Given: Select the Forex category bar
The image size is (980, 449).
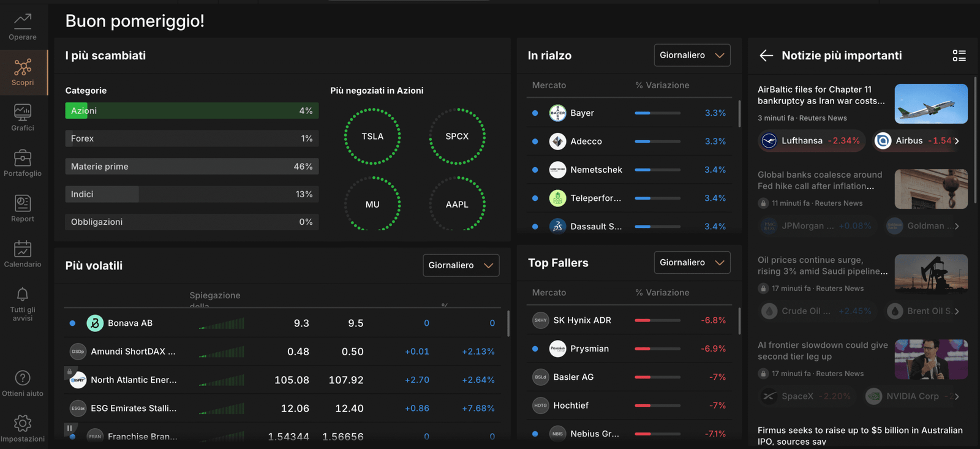Looking at the screenshot, I should 192,138.
